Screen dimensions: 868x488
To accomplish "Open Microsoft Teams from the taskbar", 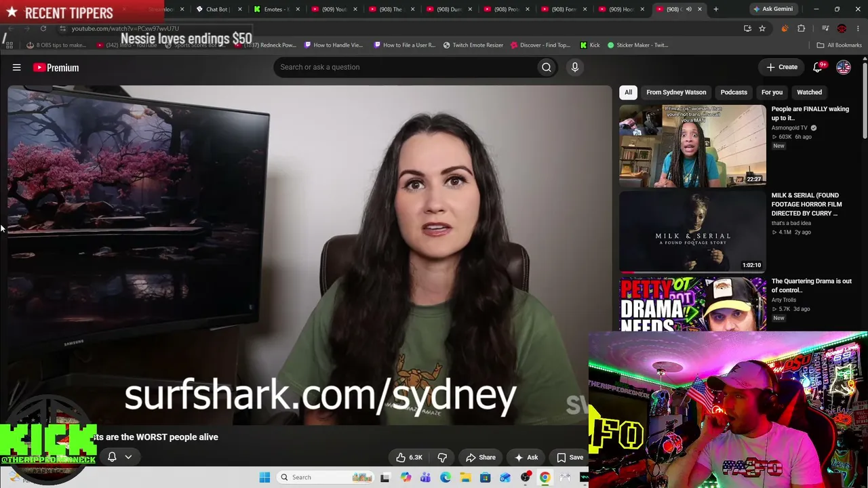I will [425, 478].
